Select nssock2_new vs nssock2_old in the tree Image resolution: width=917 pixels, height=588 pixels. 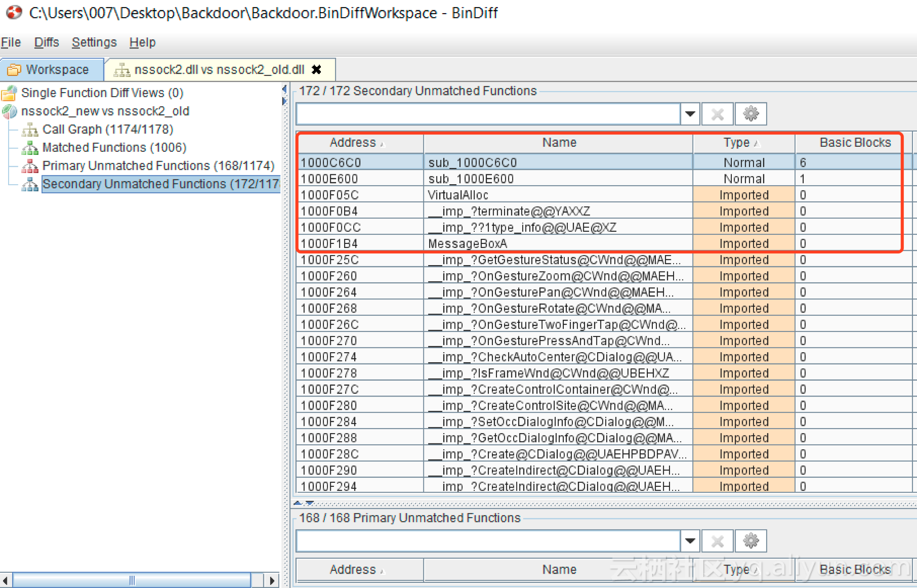point(106,111)
